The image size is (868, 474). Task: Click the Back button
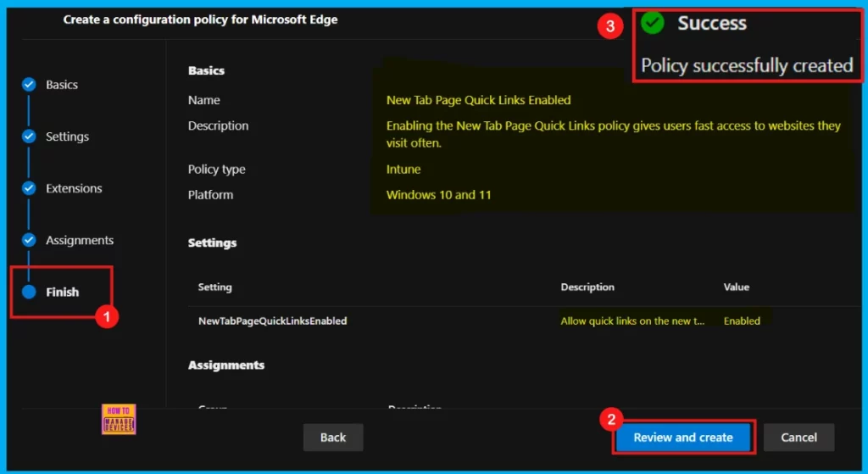pyautogui.click(x=333, y=438)
